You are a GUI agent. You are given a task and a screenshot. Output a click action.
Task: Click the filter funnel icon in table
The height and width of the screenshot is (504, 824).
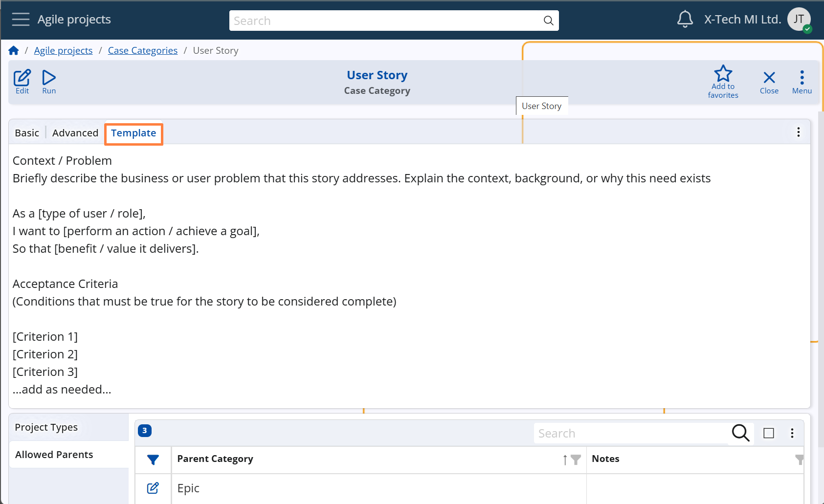pyautogui.click(x=153, y=460)
